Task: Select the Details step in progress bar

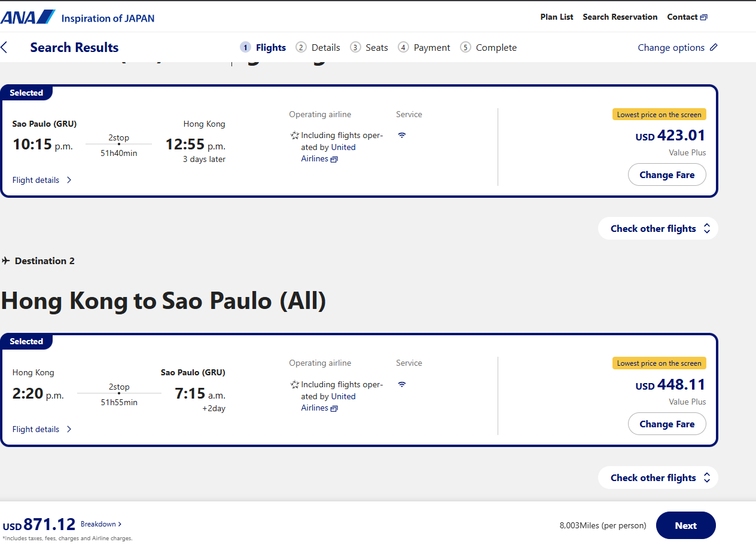Action: point(318,47)
